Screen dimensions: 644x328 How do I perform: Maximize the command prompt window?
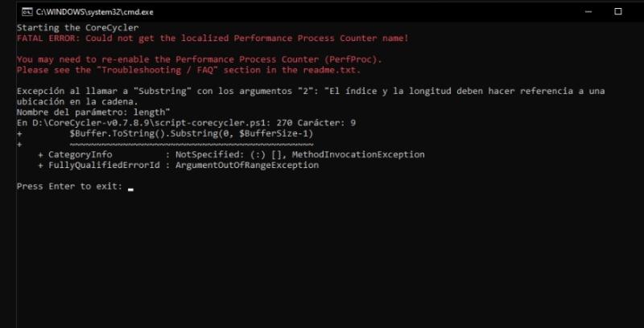coord(618,12)
